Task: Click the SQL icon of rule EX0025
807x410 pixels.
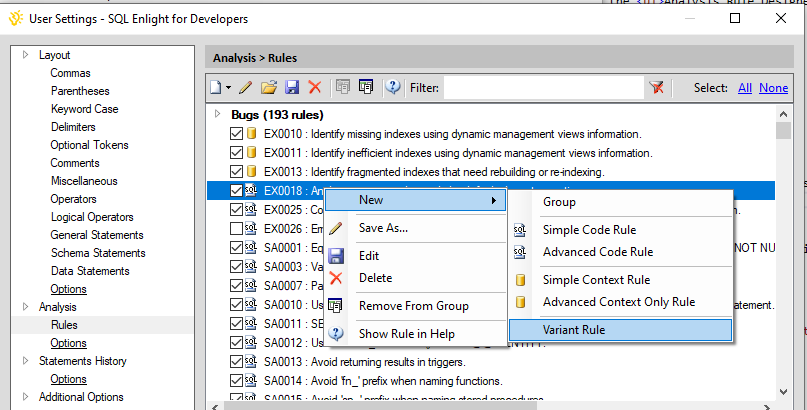Action: (251, 209)
